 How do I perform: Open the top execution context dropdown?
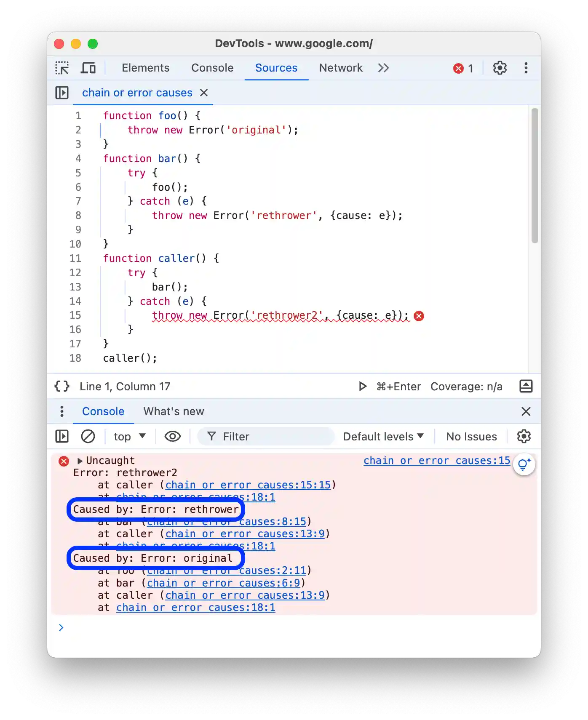pos(130,437)
